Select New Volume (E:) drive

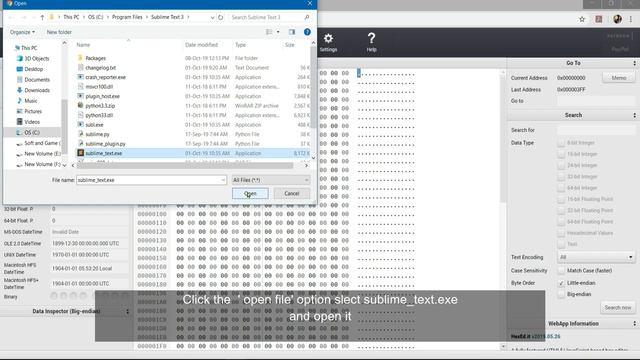click(x=38, y=153)
